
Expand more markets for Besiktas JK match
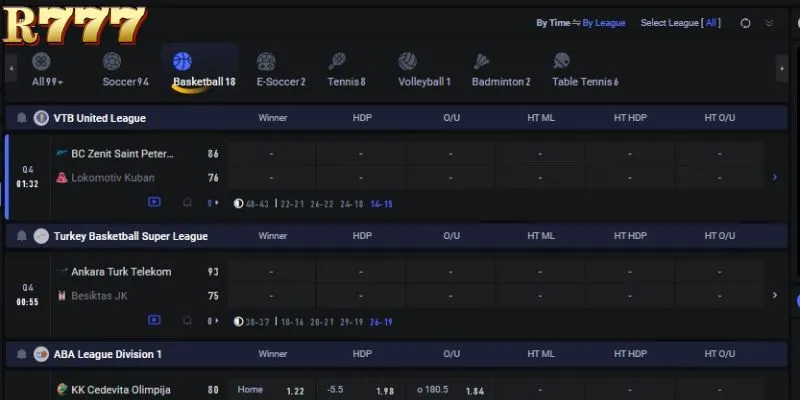pos(774,295)
